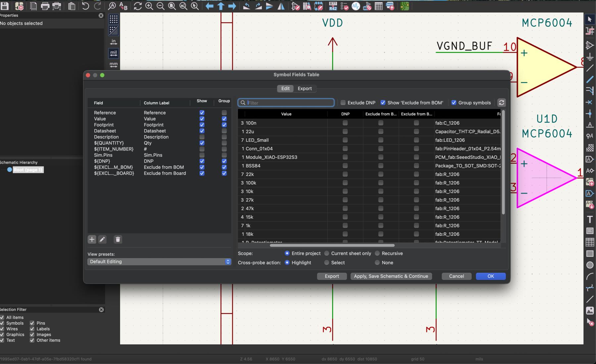596x364 pixels.
Task: Switch to the PCB Editor
Action: pos(405,6)
